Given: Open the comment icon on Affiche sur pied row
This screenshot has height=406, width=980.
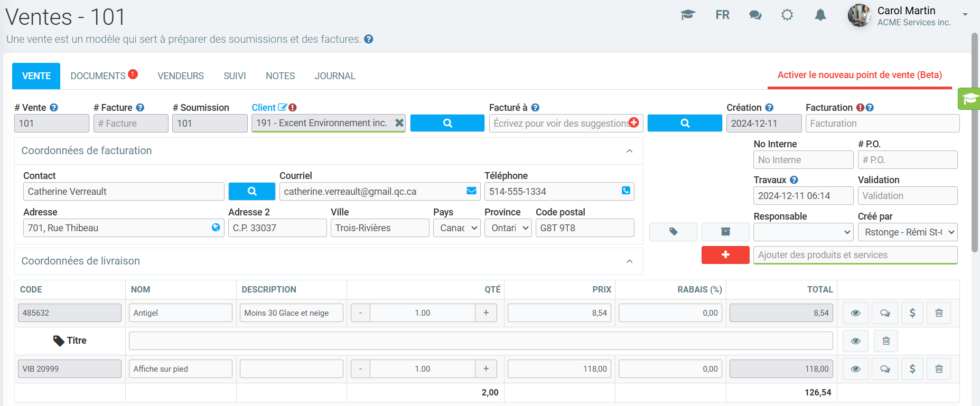Looking at the screenshot, I should [884, 369].
